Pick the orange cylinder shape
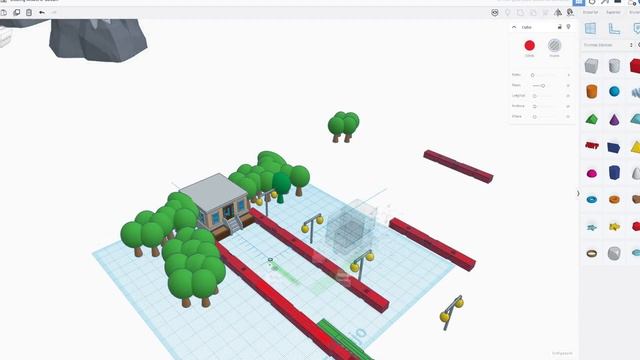This screenshot has width=640, height=360. coord(591,91)
